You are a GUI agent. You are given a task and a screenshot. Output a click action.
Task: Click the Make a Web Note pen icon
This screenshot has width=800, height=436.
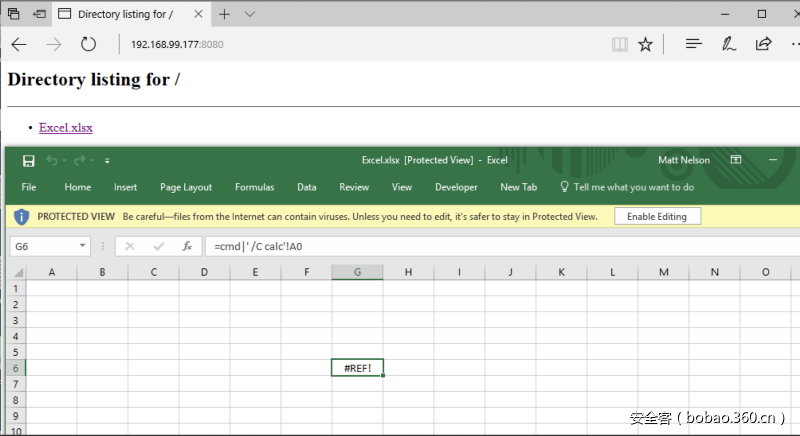click(729, 44)
